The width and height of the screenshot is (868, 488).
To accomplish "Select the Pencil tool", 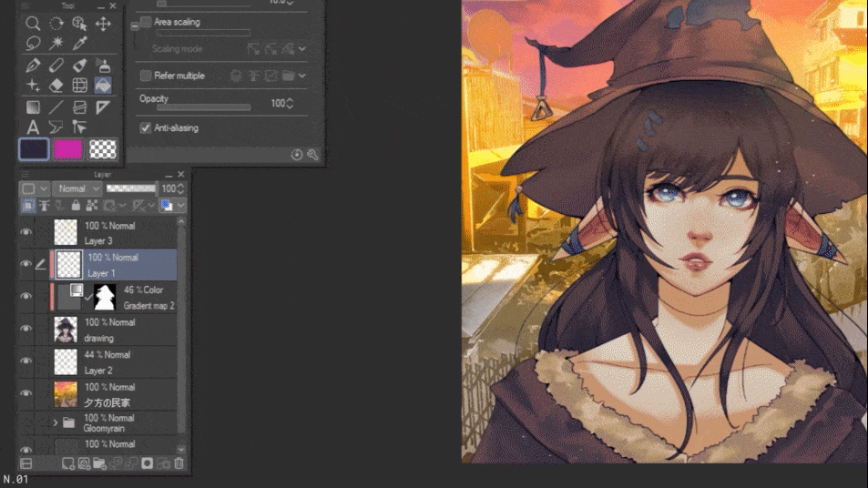I will tap(56, 66).
